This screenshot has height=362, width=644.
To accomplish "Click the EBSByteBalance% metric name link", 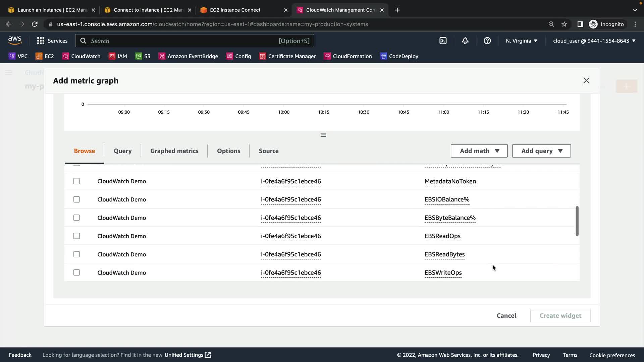I will (x=450, y=218).
